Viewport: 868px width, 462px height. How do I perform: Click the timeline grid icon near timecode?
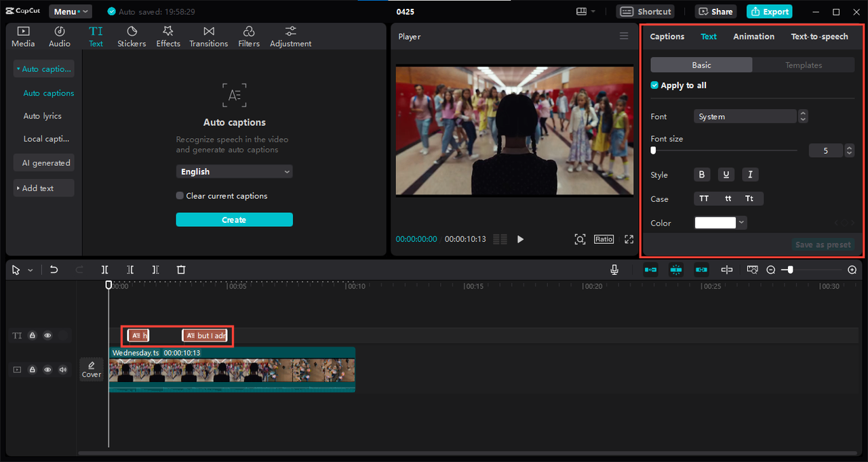(x=500, y=239)
